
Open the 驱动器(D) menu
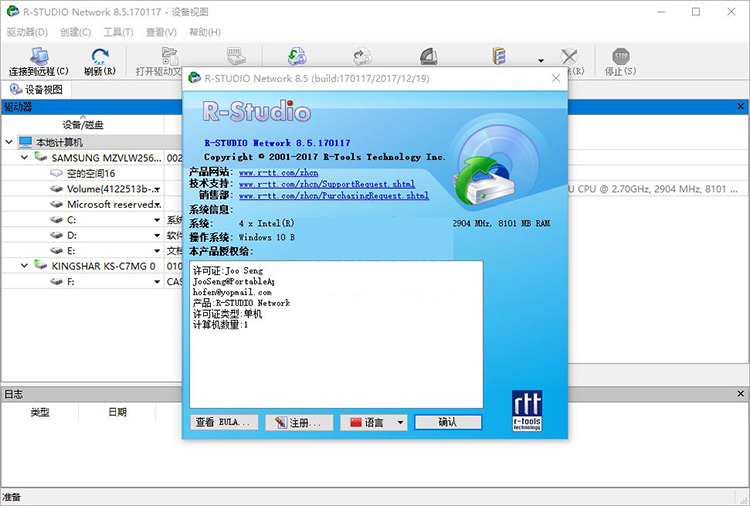pos(28,32)
